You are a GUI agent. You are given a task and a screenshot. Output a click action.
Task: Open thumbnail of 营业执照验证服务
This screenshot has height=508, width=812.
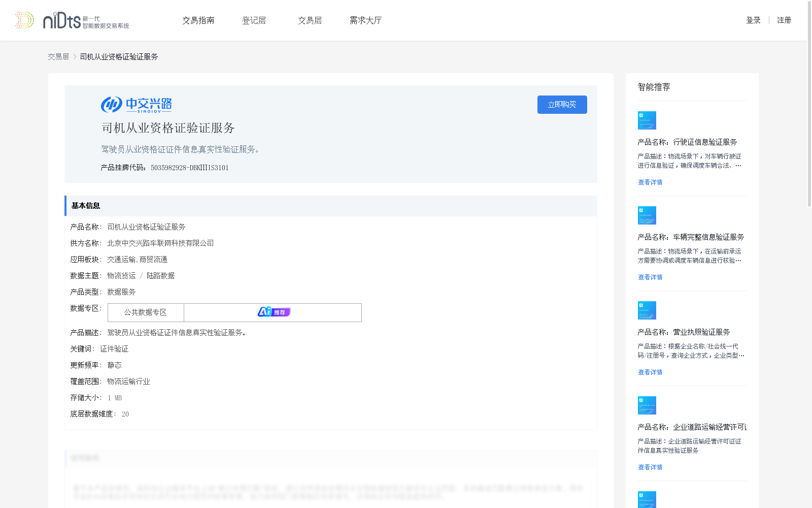(x=647, y=310)
